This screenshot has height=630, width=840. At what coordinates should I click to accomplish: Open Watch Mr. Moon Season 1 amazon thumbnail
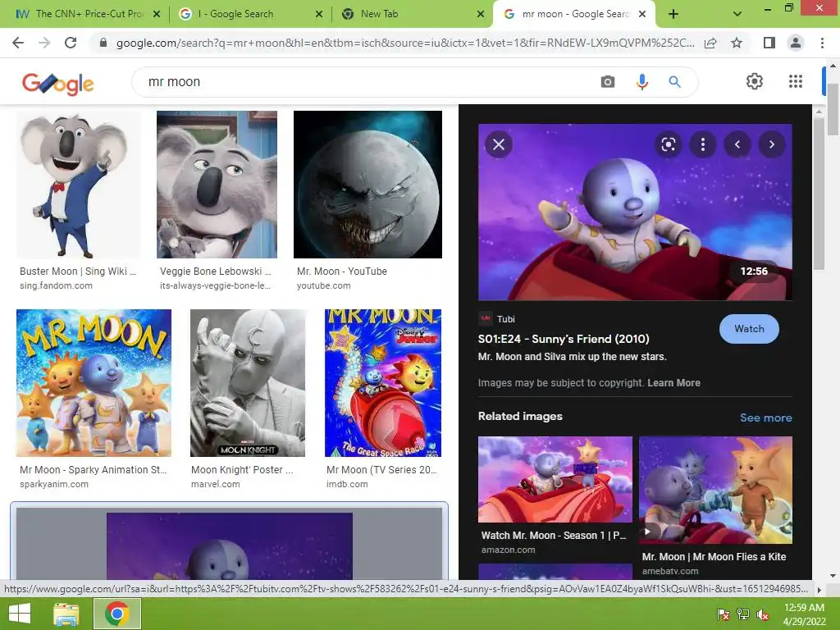555,479
